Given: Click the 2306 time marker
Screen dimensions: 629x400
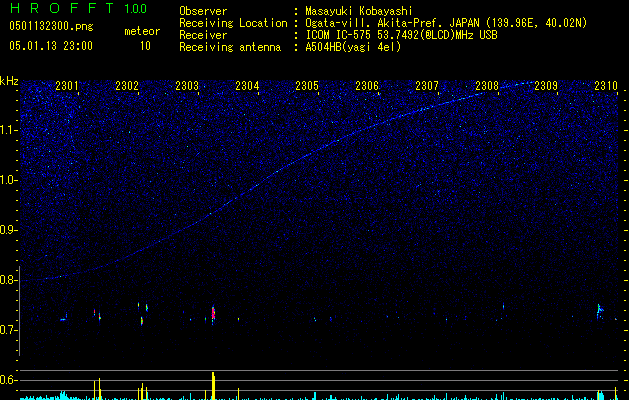Looking at the screenshot, I should point(367,86).
